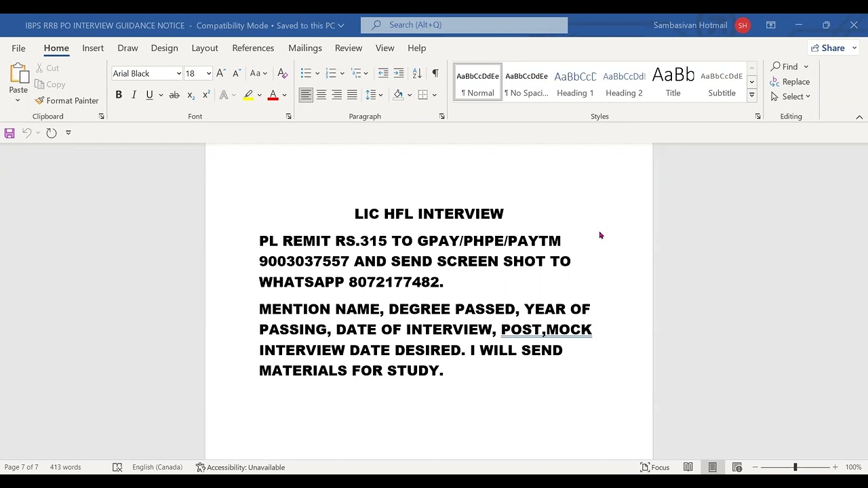Image resolution: width=868 pixels, height=488 pixels.
Task: Toggle italic formatting
Action: coord(134,95)
